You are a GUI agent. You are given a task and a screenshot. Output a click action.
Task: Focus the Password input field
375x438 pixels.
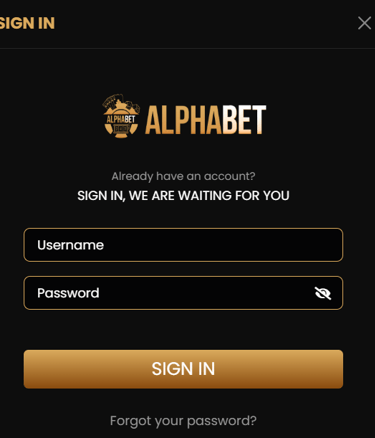[x=183, y=293]
